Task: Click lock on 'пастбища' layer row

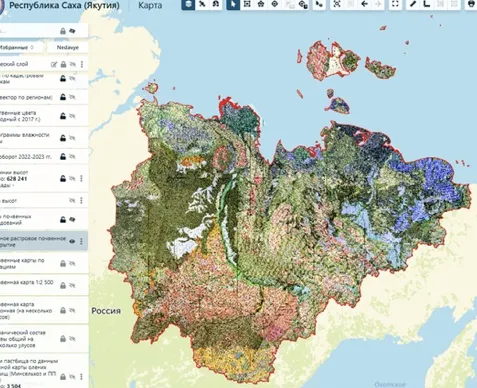Action: click(x=63, y=377)
